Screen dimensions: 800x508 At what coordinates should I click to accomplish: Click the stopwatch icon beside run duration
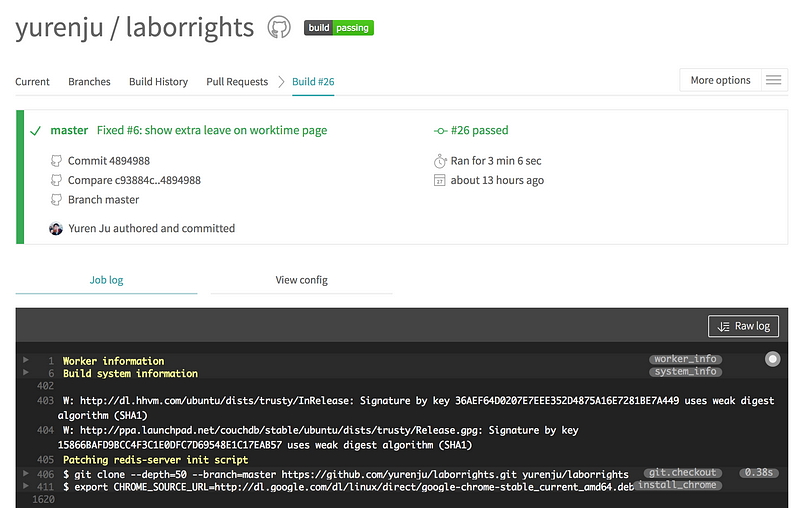click(x=440, y=161)
